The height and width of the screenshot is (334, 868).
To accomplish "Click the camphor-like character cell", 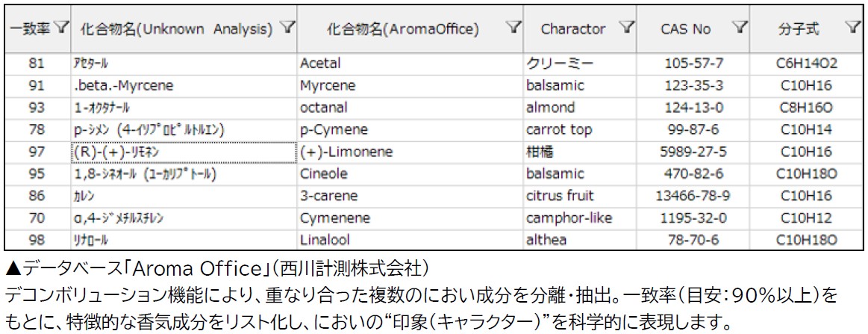I will coord(580,218).
